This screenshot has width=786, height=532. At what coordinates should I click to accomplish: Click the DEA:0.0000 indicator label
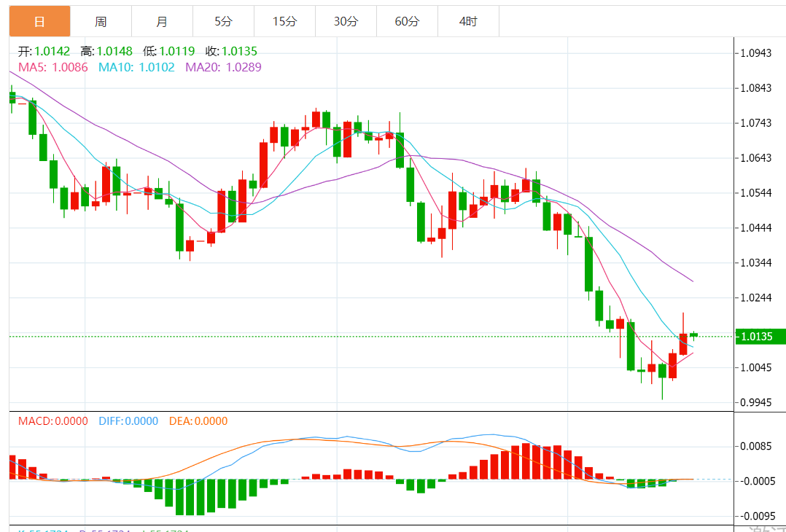pos(198,420)
